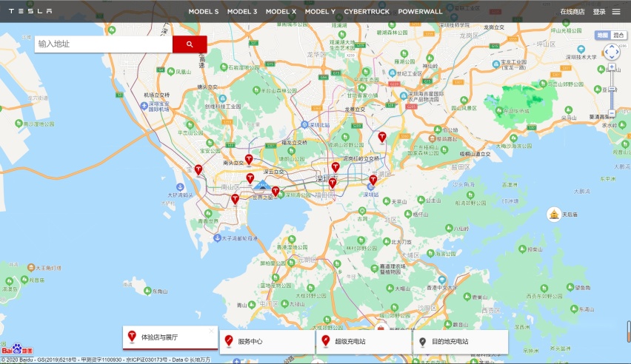Select the Tesla pin above 深圳站

373,181
